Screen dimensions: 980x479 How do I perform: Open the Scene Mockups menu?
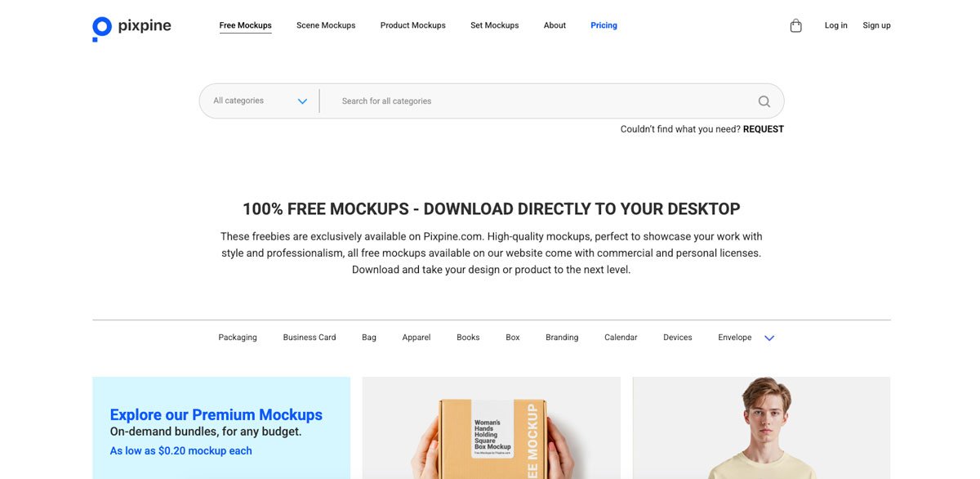(x=326, y=25)
